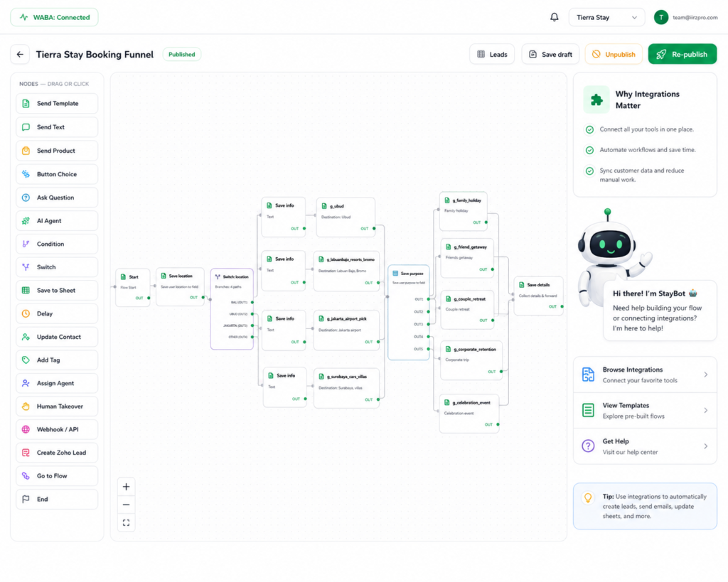The width and height of the screenshot is (728, 582).
Task: Open the Leads table
Action: pos(492,54)
